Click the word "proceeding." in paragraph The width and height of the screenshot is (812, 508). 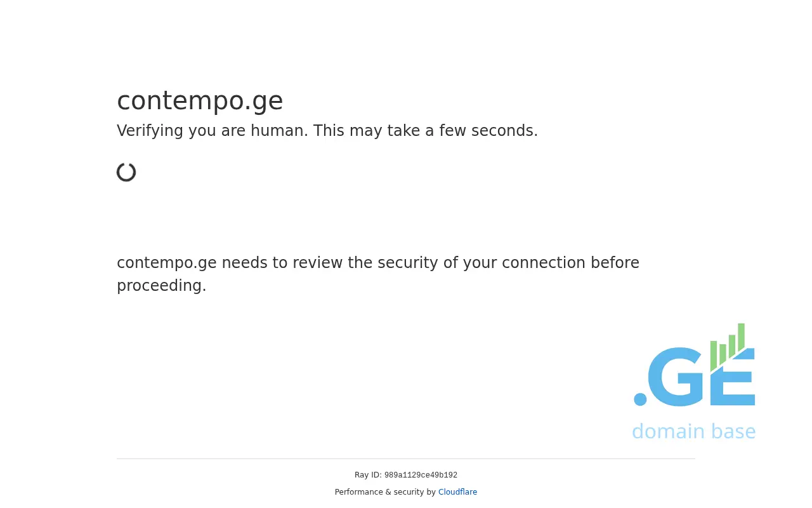pyautogui.click(x=162, y=286)
